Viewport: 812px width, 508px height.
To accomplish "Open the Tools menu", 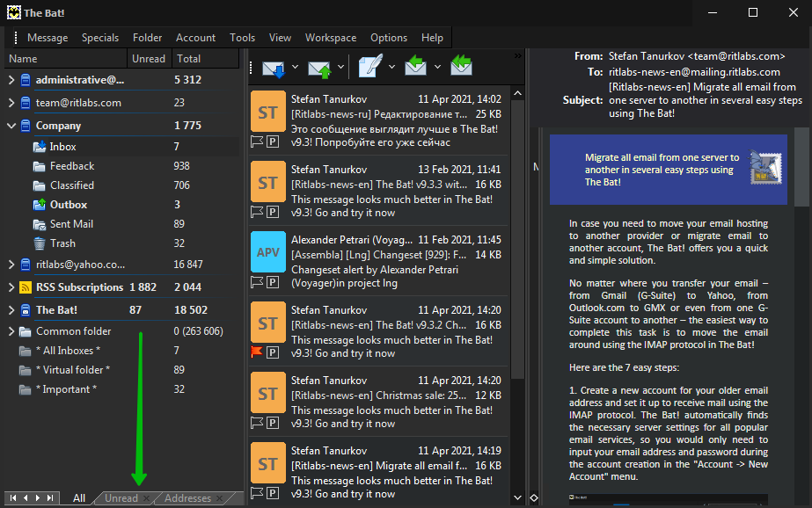I will (242, 38).
